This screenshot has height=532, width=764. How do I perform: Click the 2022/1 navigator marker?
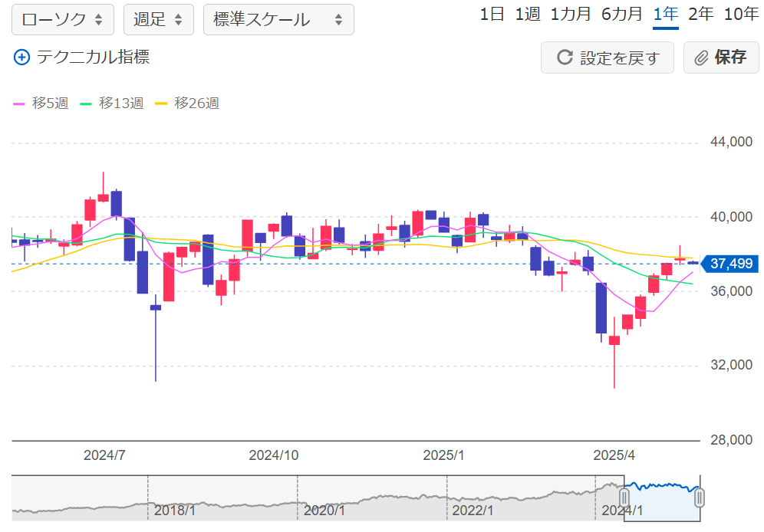pos(473,511)
